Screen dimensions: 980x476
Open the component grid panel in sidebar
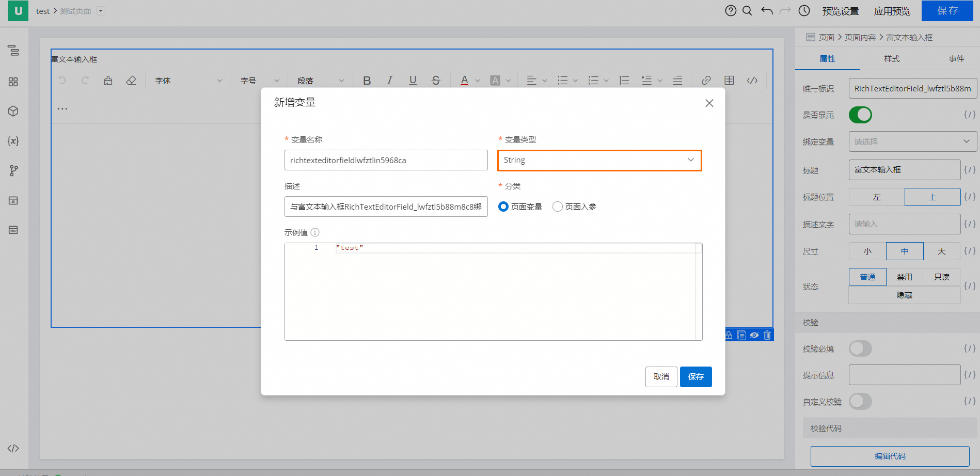pyautogui.click(x=13, y=82)
